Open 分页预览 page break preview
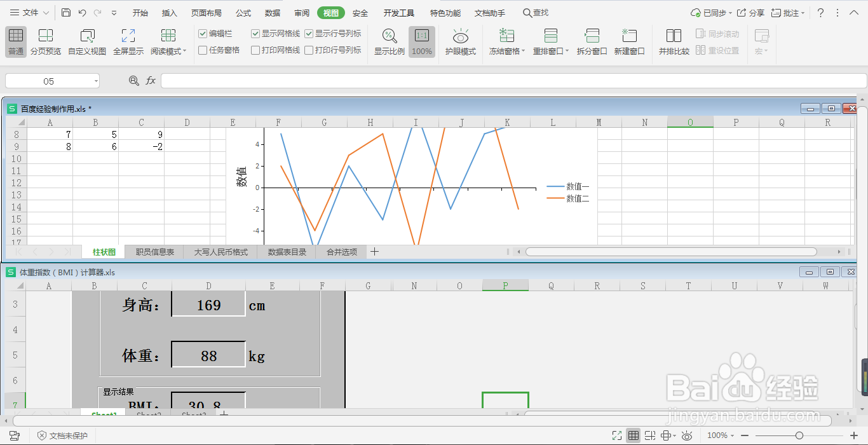 tap(46, 41)
